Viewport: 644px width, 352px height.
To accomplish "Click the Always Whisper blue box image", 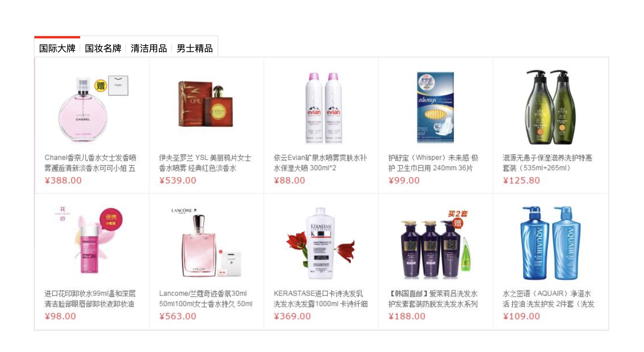I will tap(435, 107).
